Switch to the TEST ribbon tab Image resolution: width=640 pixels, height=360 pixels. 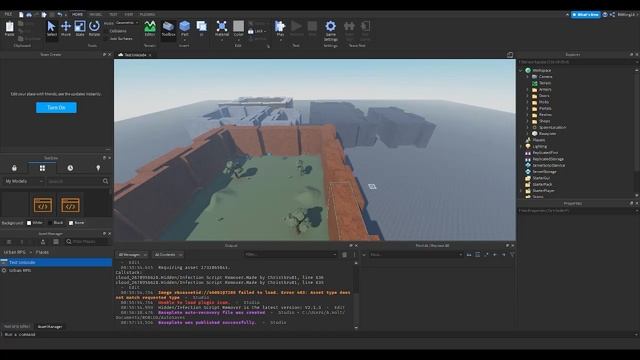coord(113,14)
